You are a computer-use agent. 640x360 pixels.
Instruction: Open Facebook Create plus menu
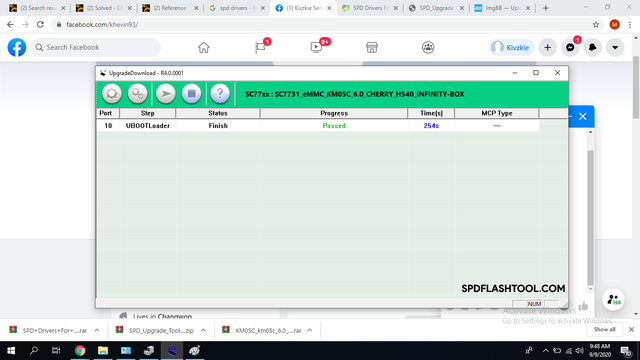(x=547, y=47)
